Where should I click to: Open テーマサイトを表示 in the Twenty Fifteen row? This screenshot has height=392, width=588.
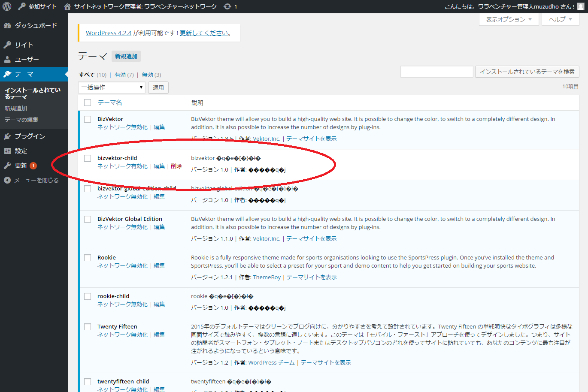click(x=326, y=363)
